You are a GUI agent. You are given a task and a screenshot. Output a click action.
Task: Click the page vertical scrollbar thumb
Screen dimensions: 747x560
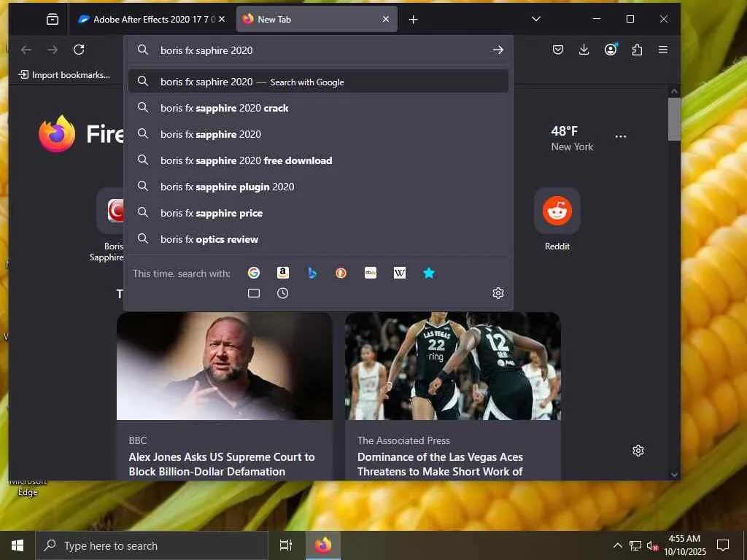tap(673, 119)
